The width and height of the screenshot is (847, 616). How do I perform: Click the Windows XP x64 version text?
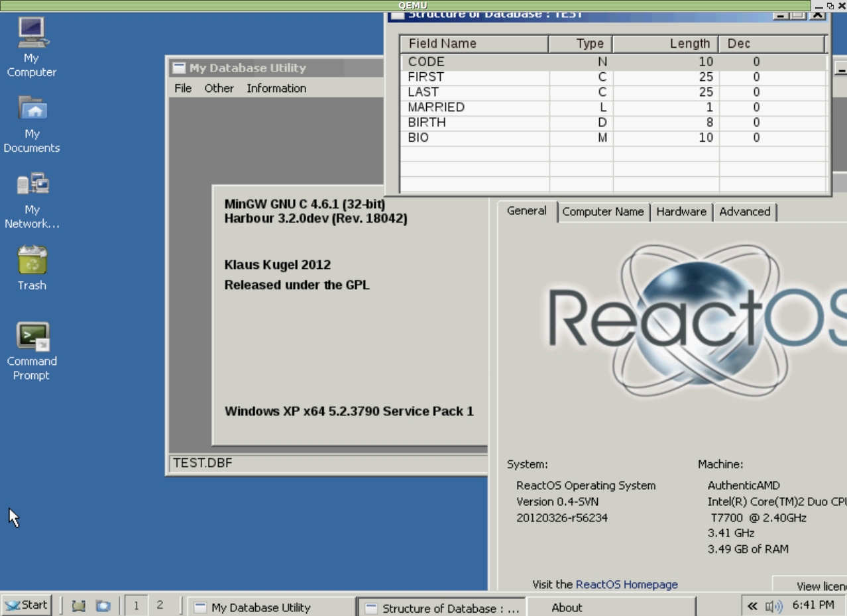tap(349, 411)
